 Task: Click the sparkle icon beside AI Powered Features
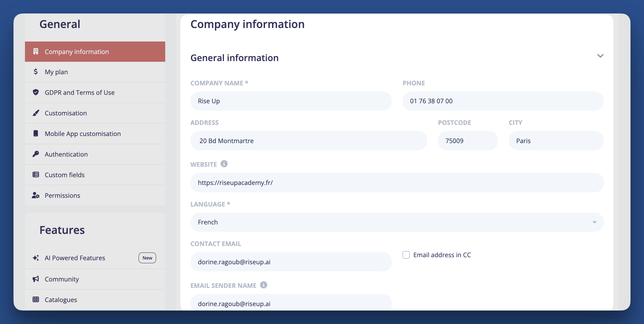pos(36,258)
